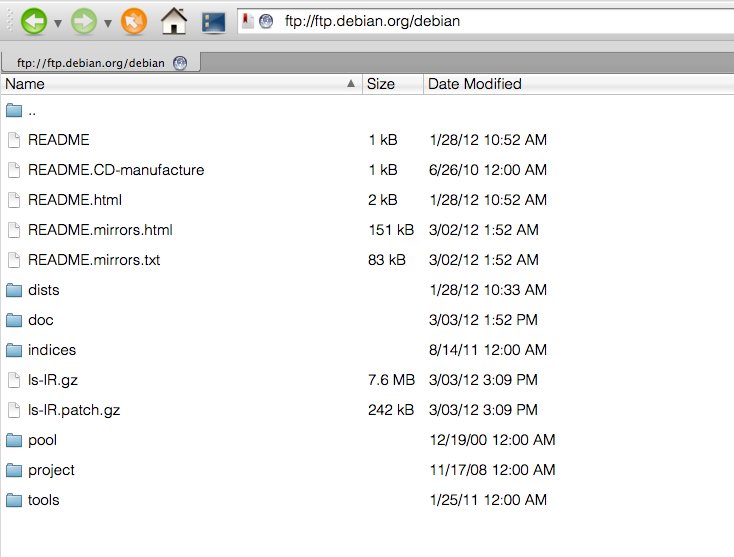The image size is (734, 557).
Task: Open the doc folder name
Action: click(x=41, y=320)
